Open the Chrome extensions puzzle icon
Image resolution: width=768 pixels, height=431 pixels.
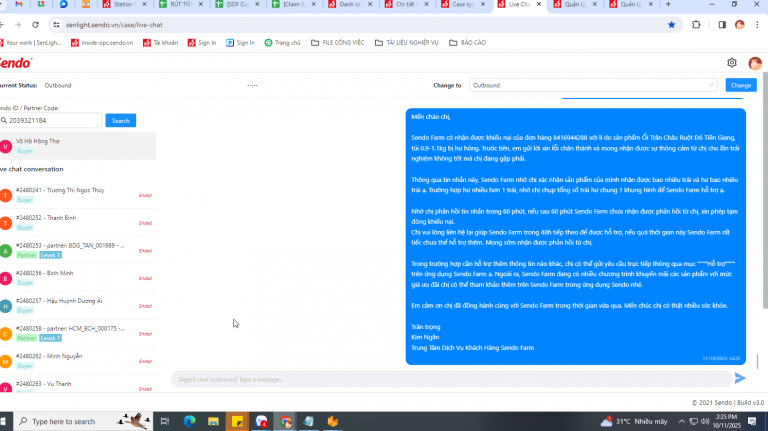click(696, 24)
